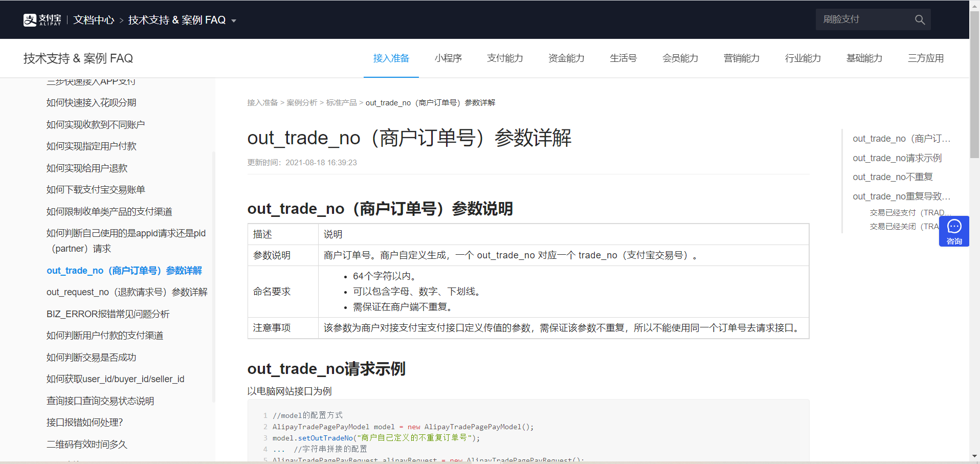This screenshot has height=464, width=980.
Task: Click the scrollbar down arrow
Action: pyautogui.click(x=974, y=456)
